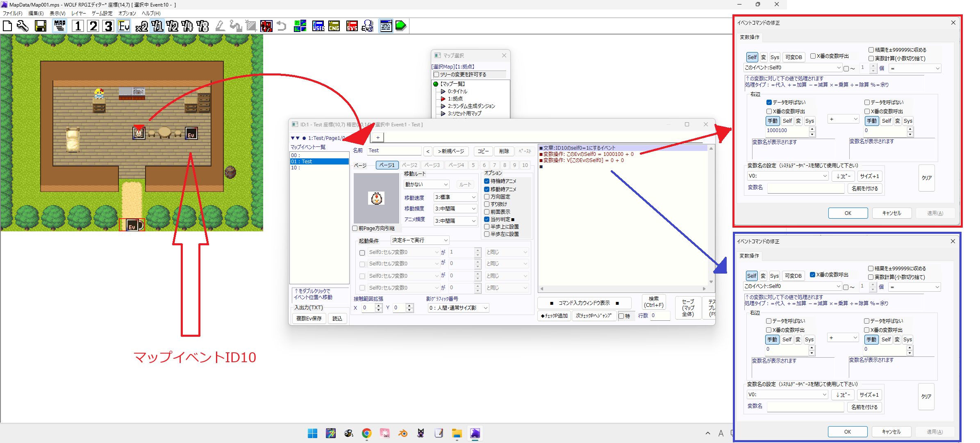The width and height of the screenshot is (980, 443).
Task: Open the 移動速度 3:標準 dropdown
Action: point(456,197)
